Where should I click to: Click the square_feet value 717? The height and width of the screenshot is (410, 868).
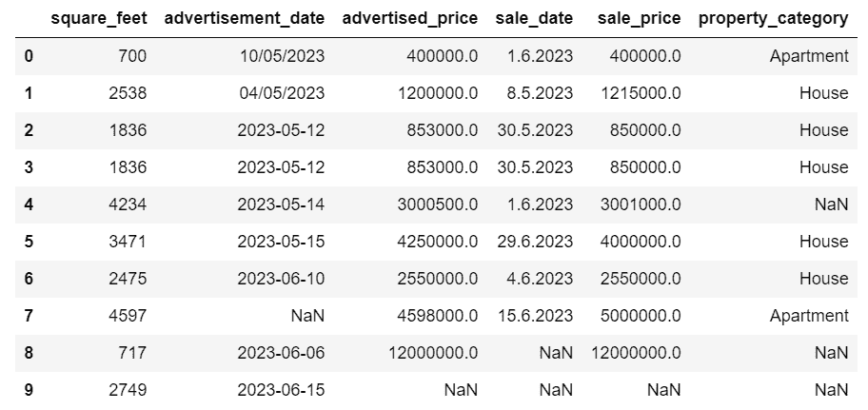pos(132,353)
